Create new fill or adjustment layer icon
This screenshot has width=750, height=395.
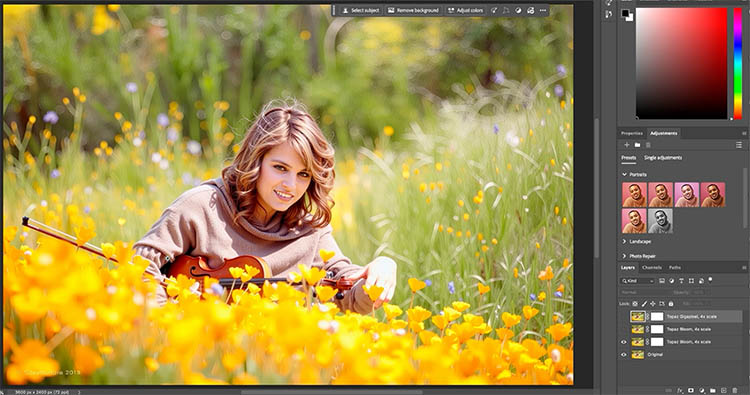(x=702, y=391)
